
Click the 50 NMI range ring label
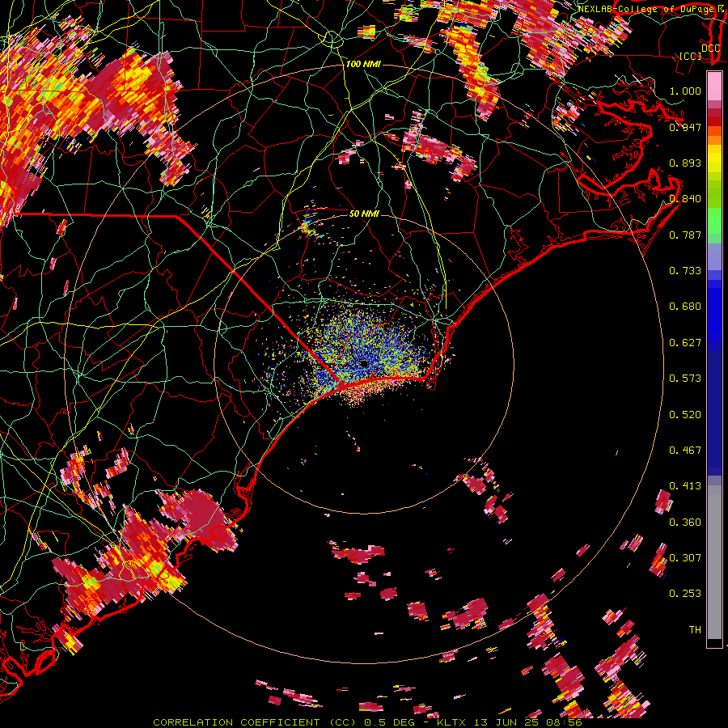(x=364, y=214)
